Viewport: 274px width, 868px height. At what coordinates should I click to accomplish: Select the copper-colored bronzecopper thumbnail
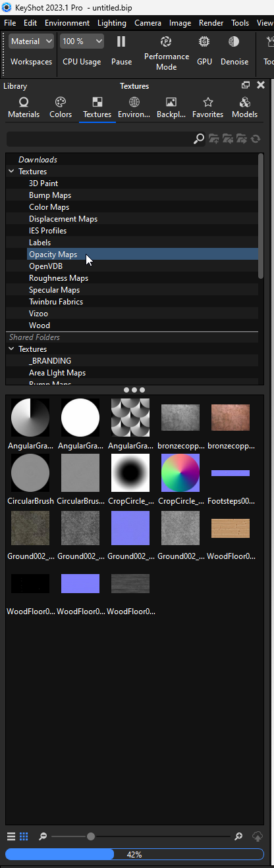[231, 418]
